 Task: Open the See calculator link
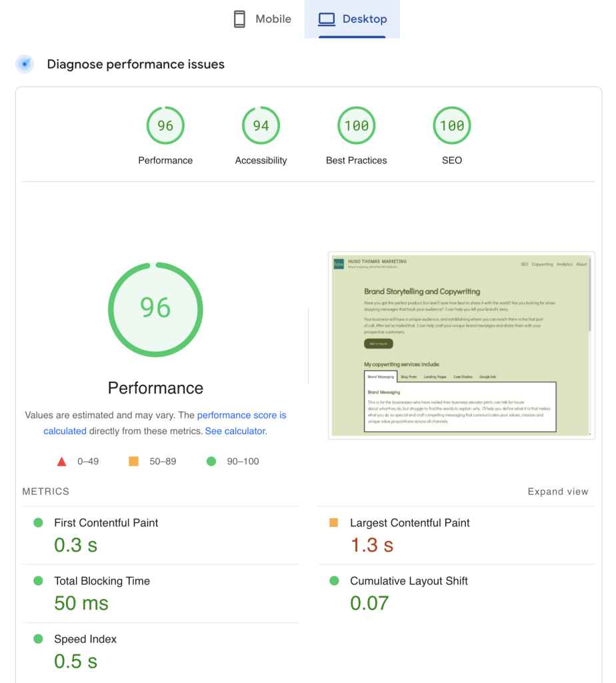point(235,431)
